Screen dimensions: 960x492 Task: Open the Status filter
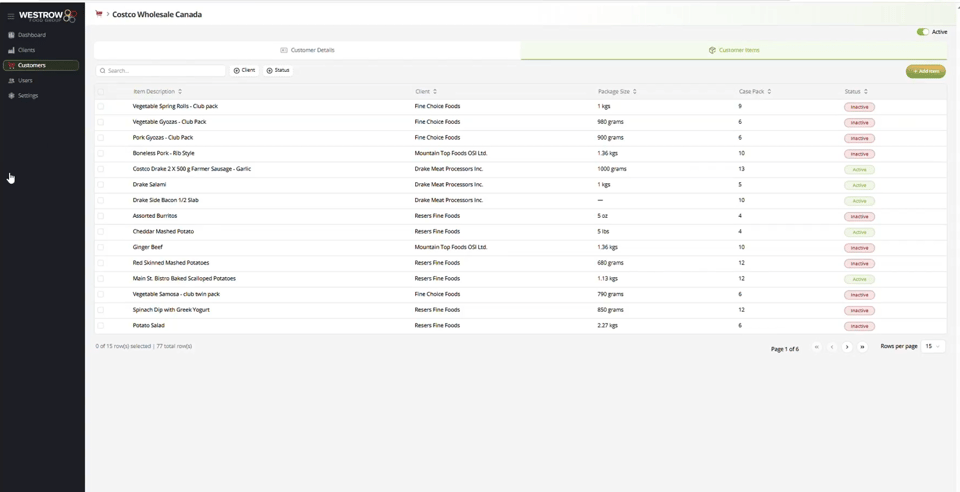pyautogui.click(x=278, y=70)
